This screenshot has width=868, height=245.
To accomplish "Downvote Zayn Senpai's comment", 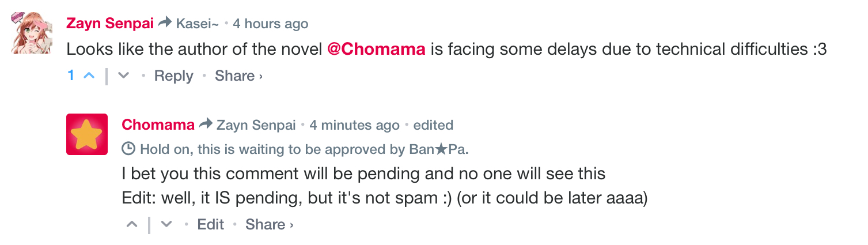I will (123, 76).
